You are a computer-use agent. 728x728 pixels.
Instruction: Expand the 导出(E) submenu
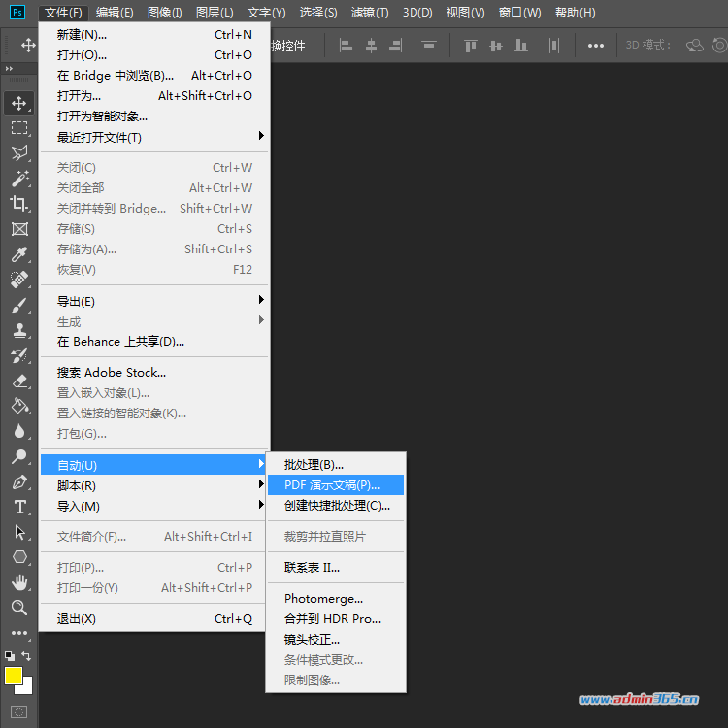(x=154, y=301)
